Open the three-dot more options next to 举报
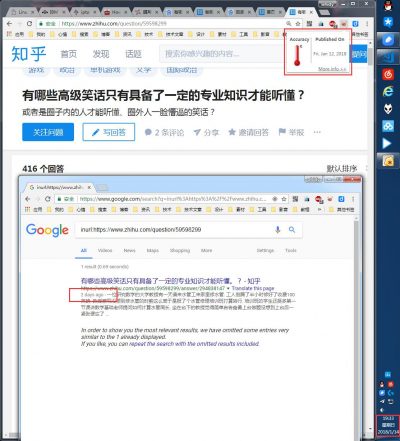The height and width of the screenshot is (441, 400). (x=317, y=132)
